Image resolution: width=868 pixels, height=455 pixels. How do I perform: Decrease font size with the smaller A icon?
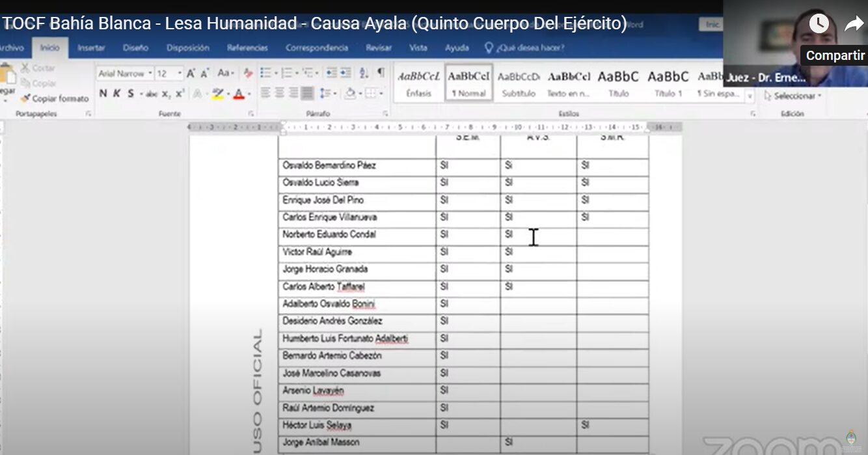[204, 74]
